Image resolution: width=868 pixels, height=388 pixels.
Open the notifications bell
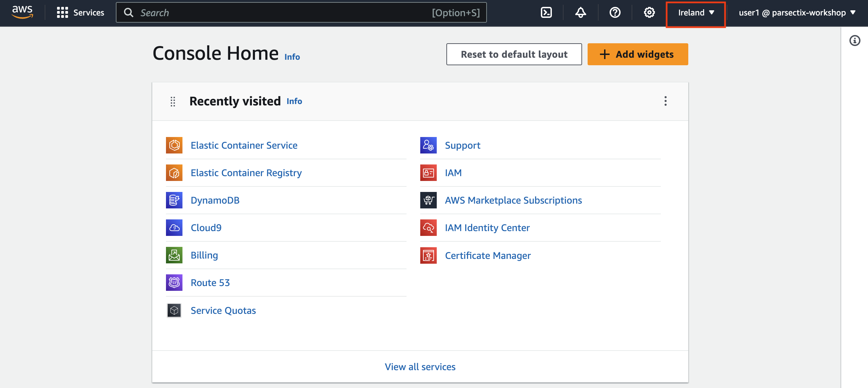pyautogui.click(x=580, y=13)
